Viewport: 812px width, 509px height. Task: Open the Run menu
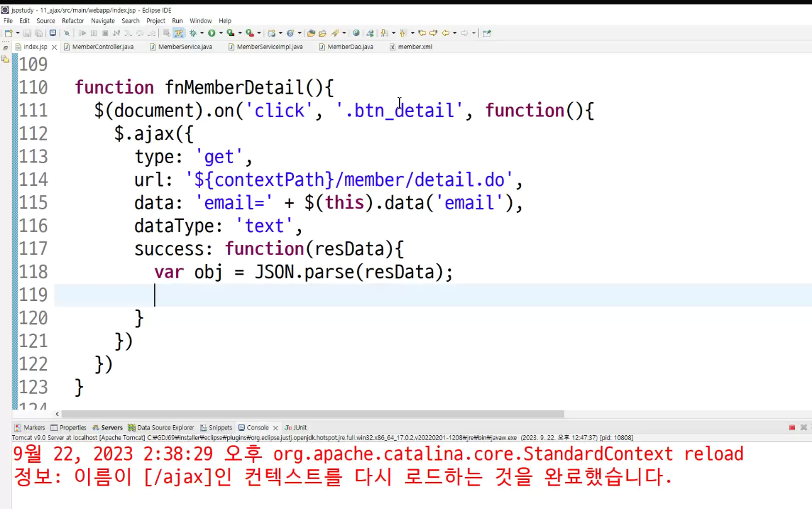click(178, 21)
